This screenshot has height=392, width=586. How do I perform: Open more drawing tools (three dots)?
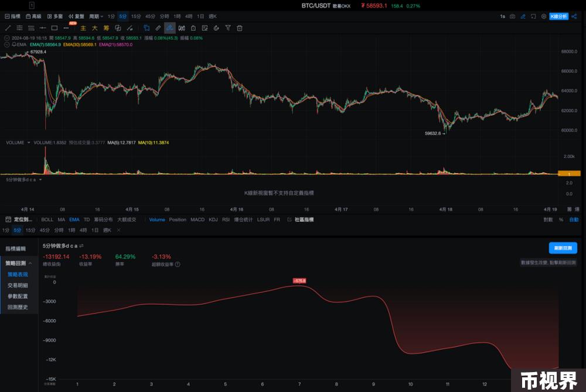pyautogui.click(x=66, y=28)
